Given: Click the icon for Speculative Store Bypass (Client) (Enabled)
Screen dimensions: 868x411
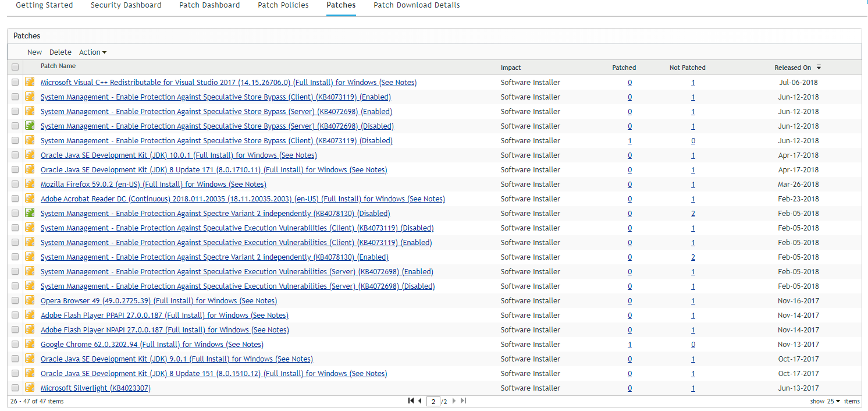Looking at the screenshot, I should [30, 97].
